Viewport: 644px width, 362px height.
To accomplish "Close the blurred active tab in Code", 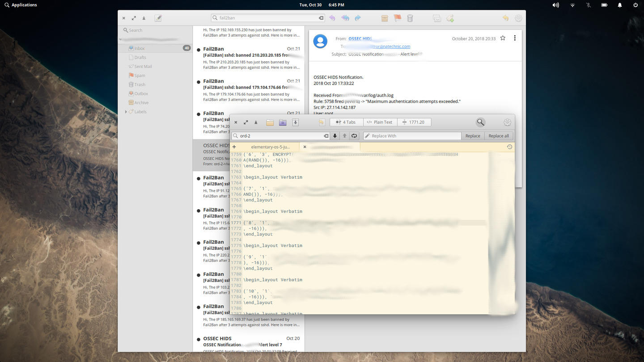I will (x=305, y=147).
